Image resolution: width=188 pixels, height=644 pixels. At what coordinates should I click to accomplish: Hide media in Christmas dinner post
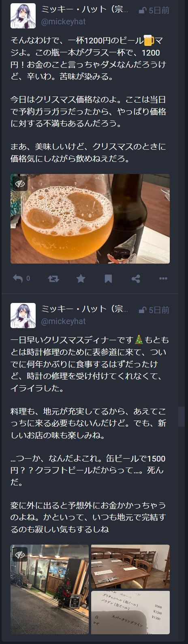click(x=20, y=554)
